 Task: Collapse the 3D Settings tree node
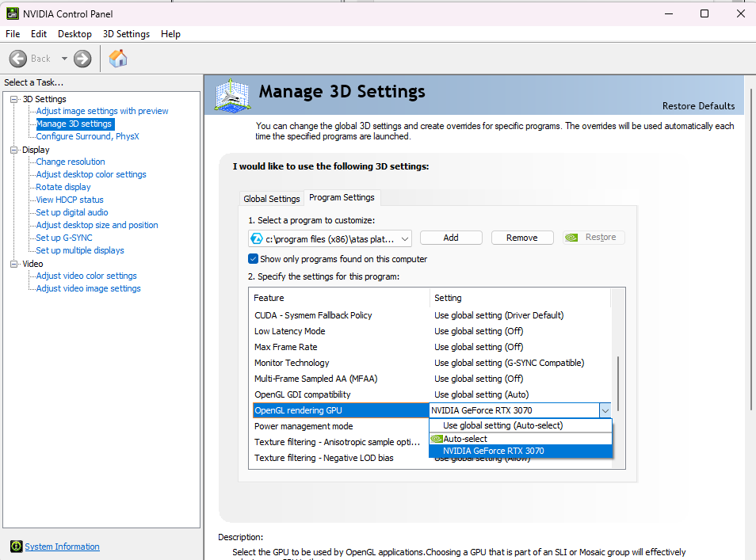[14, 99]
